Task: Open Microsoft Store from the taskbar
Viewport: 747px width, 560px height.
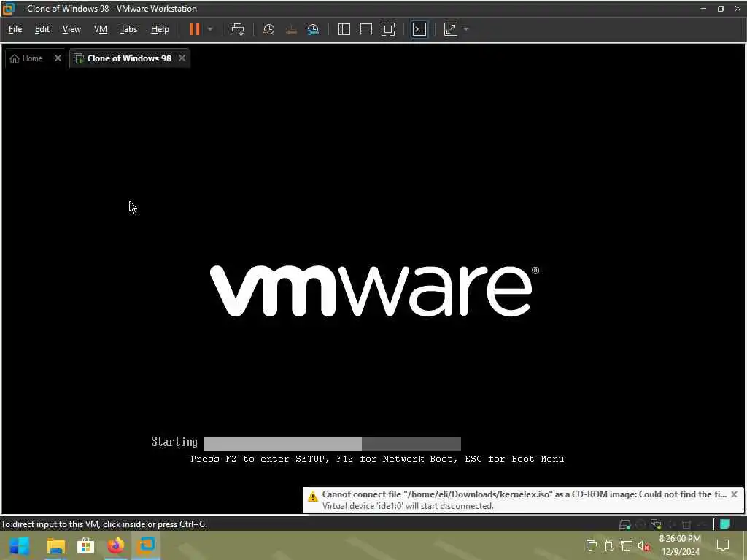Action: (86, 545)
